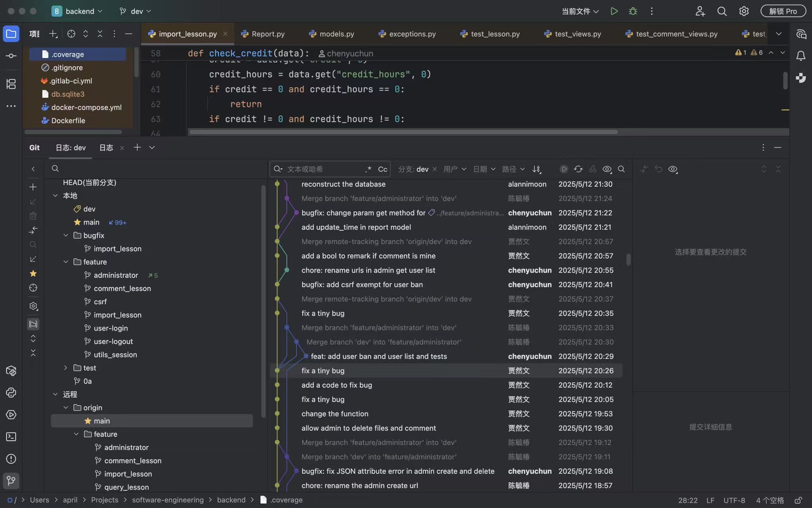The height and width of the screenshot is (508, 812).
Task: Click the Cherry-pick icon in Git log
Action: click(592, 169)
